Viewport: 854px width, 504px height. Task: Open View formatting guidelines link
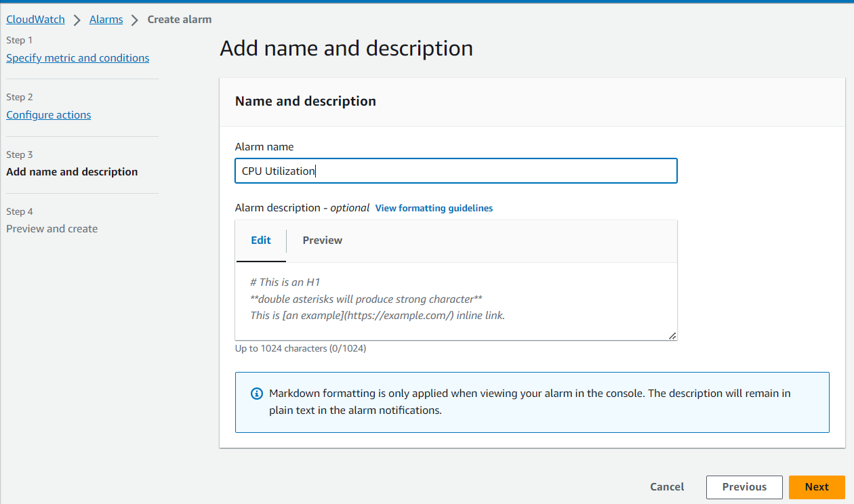tap(434, 209)
